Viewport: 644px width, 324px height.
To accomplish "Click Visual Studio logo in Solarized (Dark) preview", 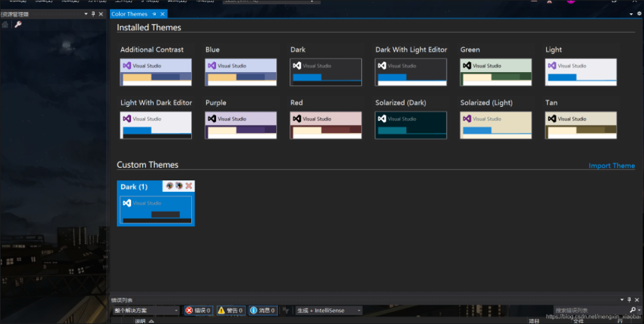I will point(382,118).
